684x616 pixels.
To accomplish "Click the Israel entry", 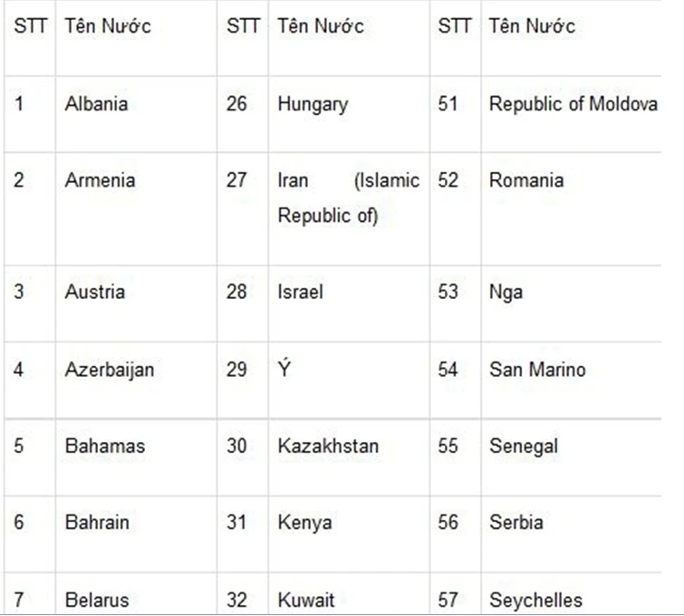I will pos(300,292).
